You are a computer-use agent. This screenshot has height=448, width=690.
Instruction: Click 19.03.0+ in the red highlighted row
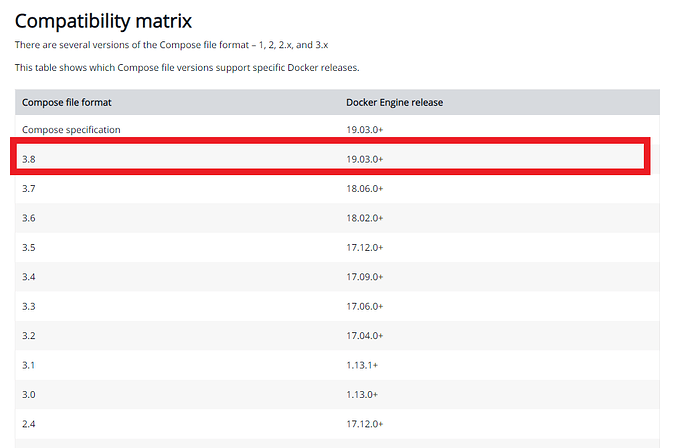pyautogui.click(x=365, y=159)
